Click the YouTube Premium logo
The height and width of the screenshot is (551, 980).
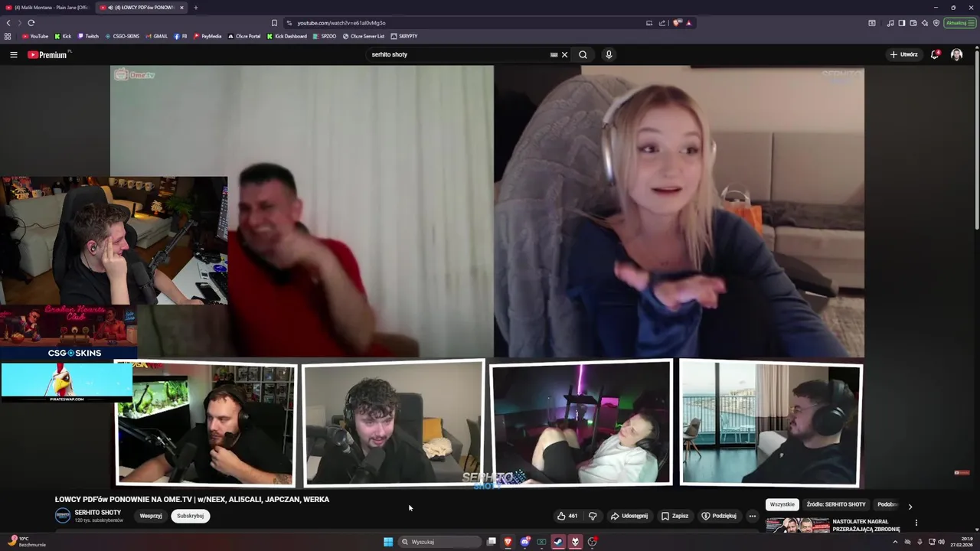(47, 54)
